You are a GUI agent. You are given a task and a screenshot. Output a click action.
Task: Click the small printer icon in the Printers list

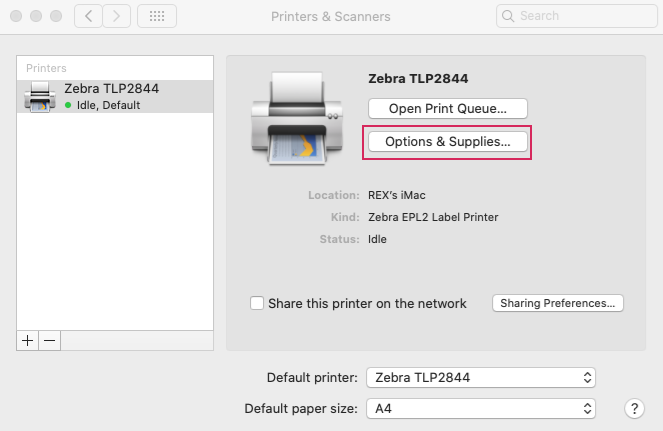click(40, 96)
